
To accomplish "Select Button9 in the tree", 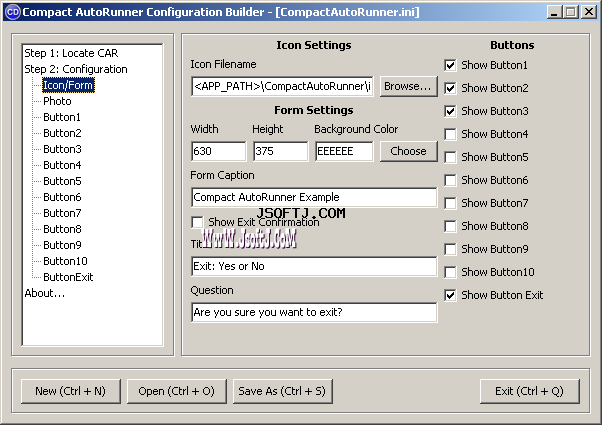I will tap(62, 245).
